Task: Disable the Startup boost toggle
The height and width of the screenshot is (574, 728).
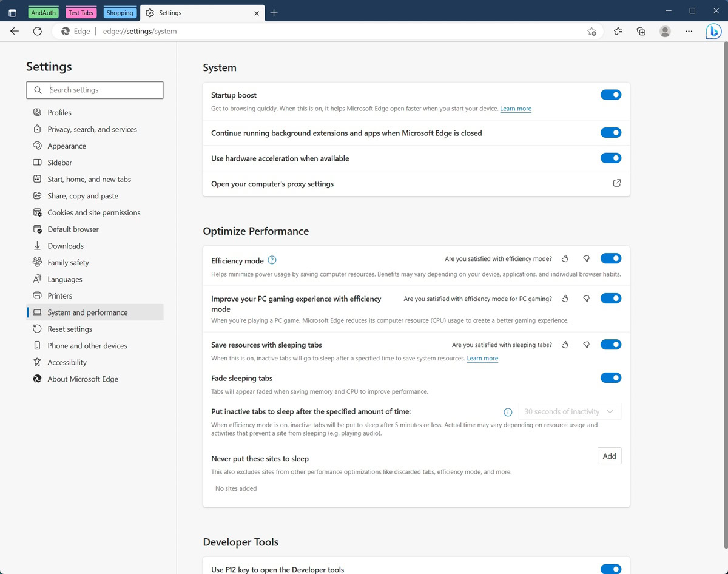Action: [x=610, y=95]
